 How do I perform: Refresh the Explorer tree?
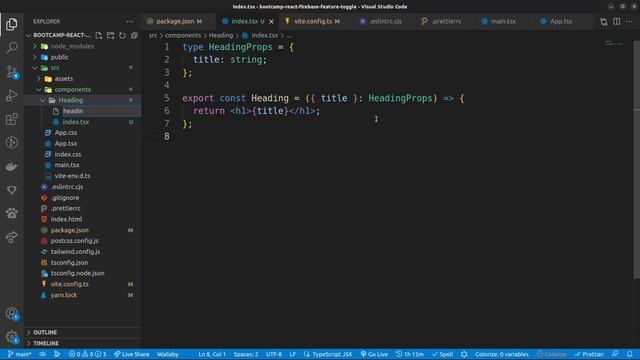pos(122,36)
